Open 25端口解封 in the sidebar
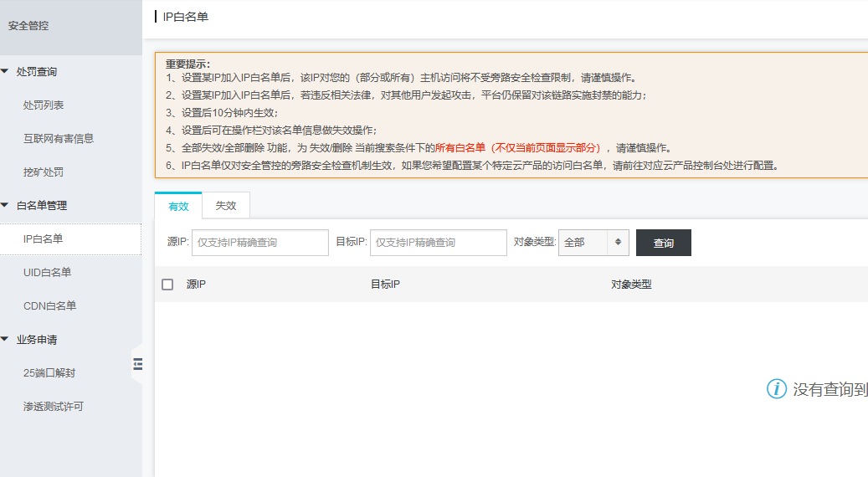This screenshot has width=868, height=477. pos(49,373)
